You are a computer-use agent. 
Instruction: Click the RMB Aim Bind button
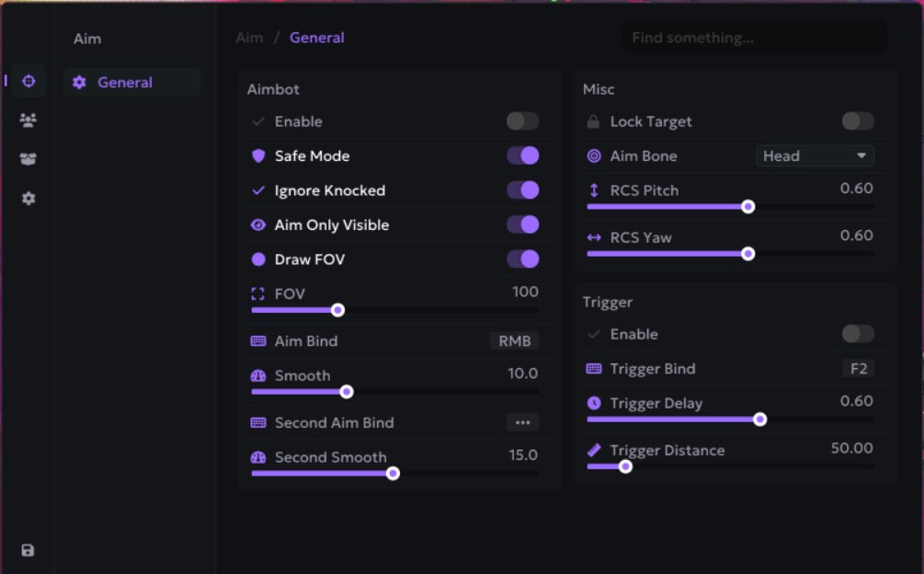tap(515, 341)
